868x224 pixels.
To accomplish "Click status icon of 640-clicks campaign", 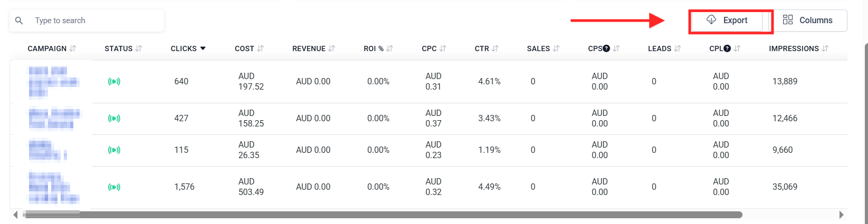I will 114,82.
